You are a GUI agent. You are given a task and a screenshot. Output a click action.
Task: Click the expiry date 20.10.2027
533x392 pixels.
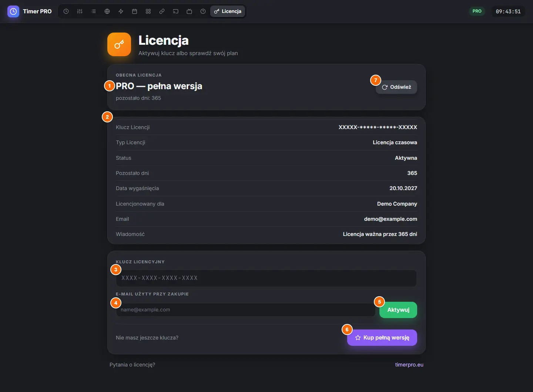click(x=403, y=188)
